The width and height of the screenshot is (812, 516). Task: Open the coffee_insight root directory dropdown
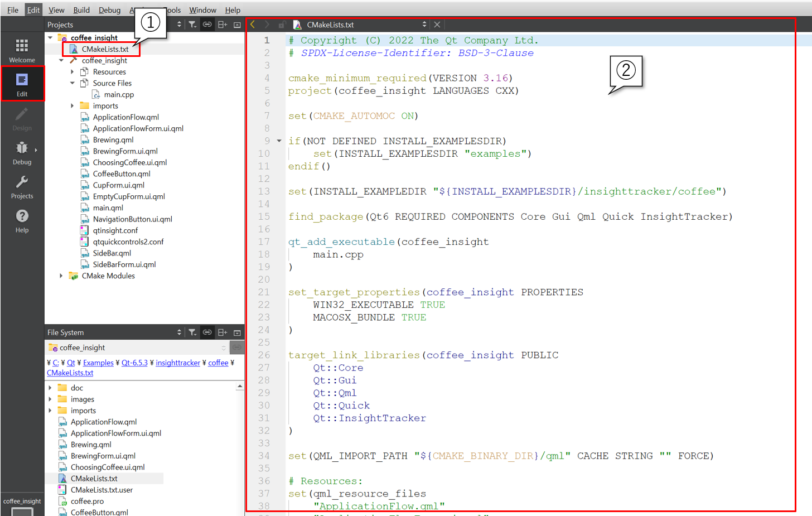(223, 348)
